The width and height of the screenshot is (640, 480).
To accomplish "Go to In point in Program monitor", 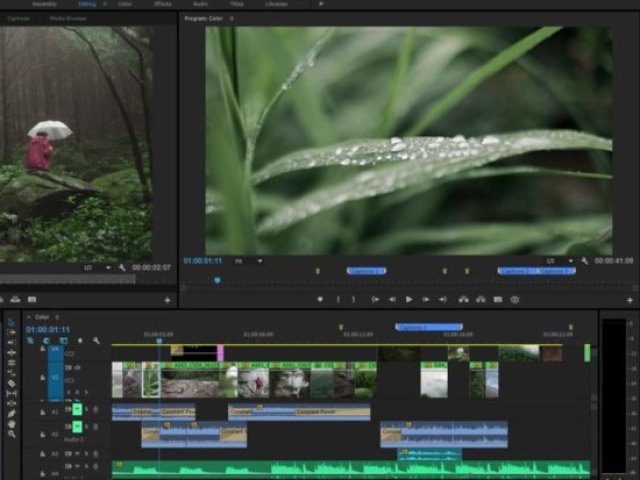I will [x=375, y=300].
